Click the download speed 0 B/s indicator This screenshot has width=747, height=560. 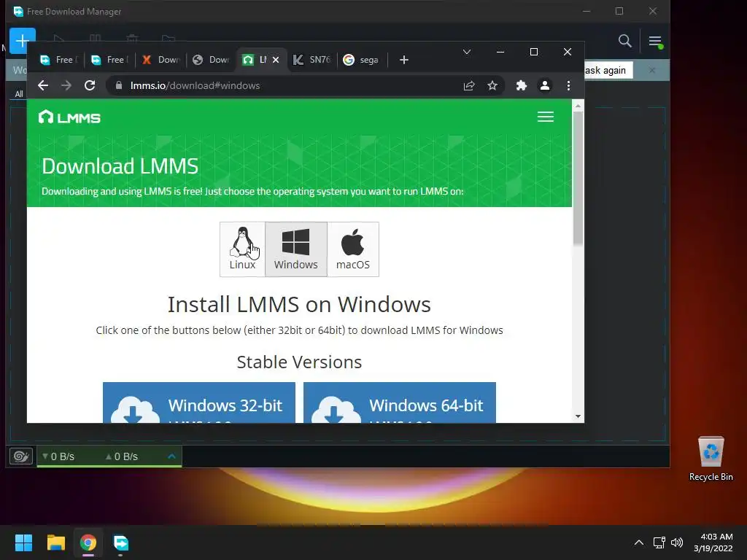coord(58,456)
